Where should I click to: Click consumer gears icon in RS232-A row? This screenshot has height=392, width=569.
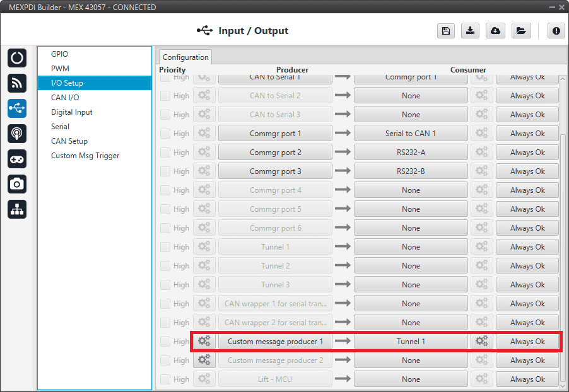click(482, 152)
